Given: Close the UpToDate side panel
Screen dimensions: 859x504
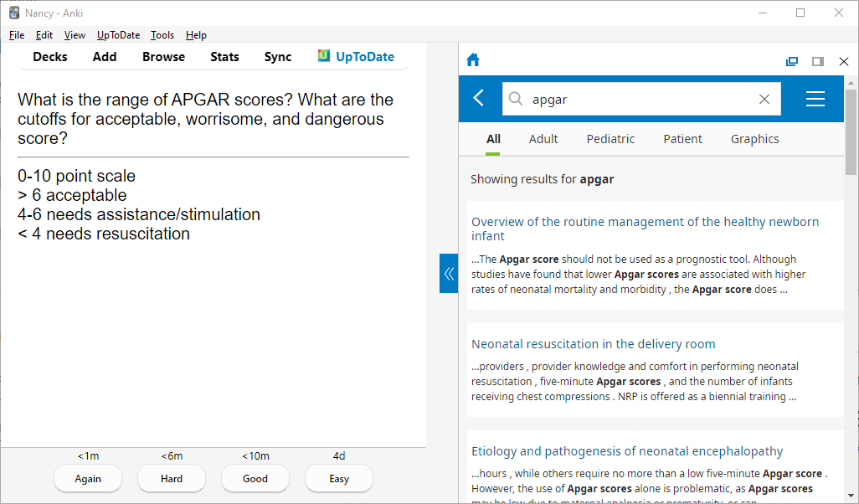Looking at the screenshot, I should point(844,61).
